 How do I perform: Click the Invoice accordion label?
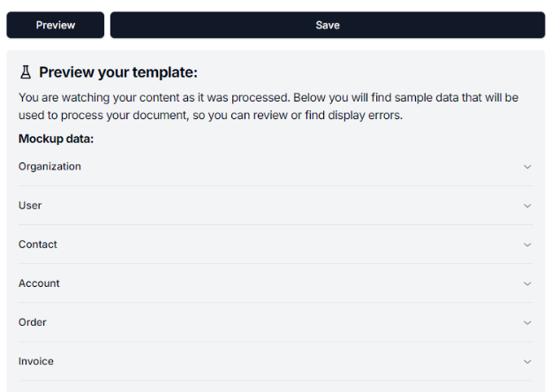36,361
